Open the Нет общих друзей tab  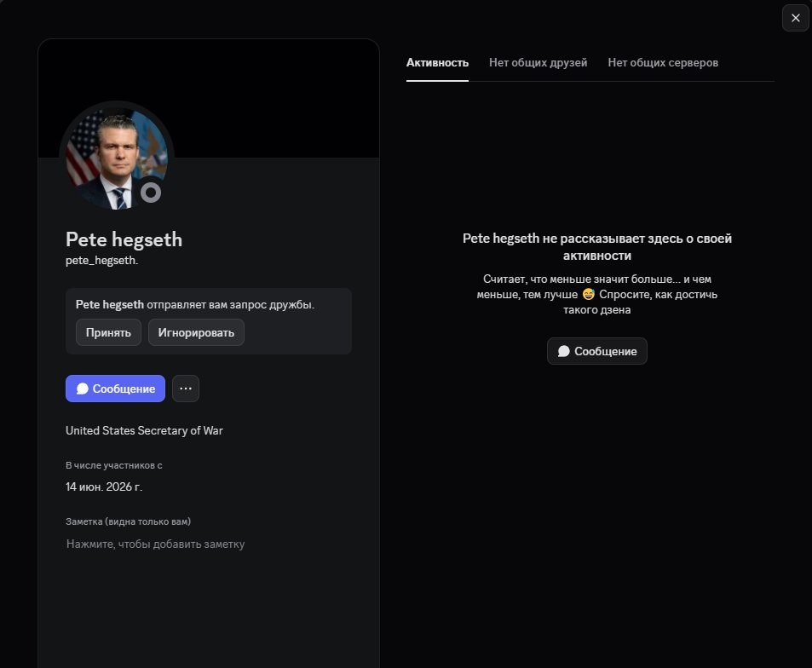tap(538, 63)
